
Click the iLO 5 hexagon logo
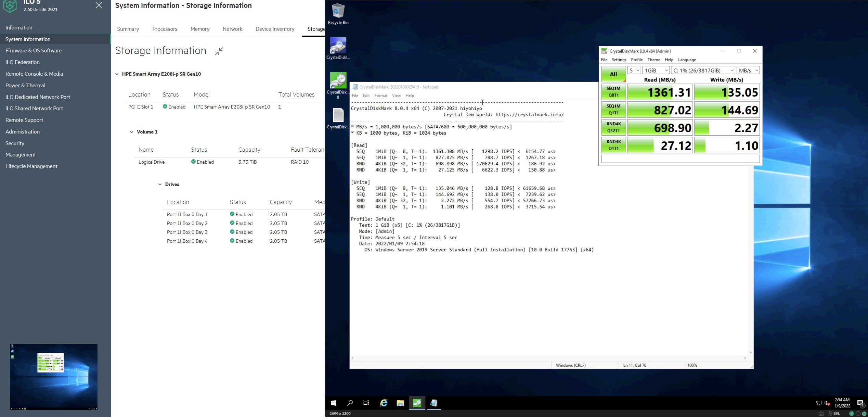pos(10,6)
